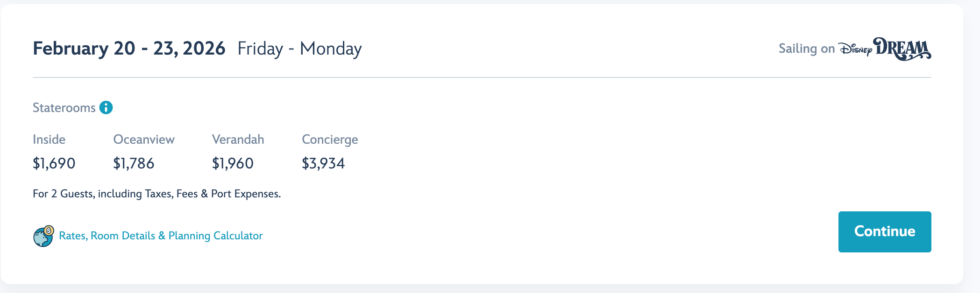This screenshot has height=293, width=980.
Task: Click the $1,690 Inside price
Action: (x=54, y=163)
